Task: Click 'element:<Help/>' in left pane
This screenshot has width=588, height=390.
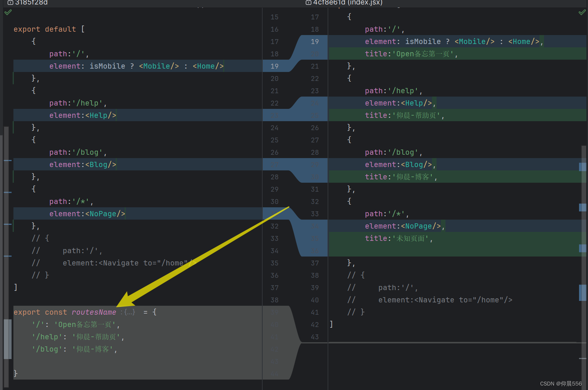Action: click(83, 115)
